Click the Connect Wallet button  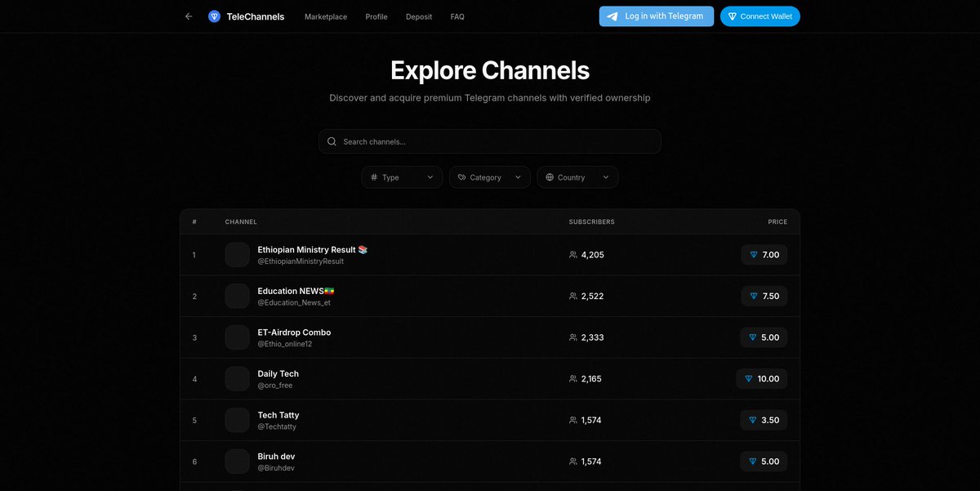[x=760, y=16]
